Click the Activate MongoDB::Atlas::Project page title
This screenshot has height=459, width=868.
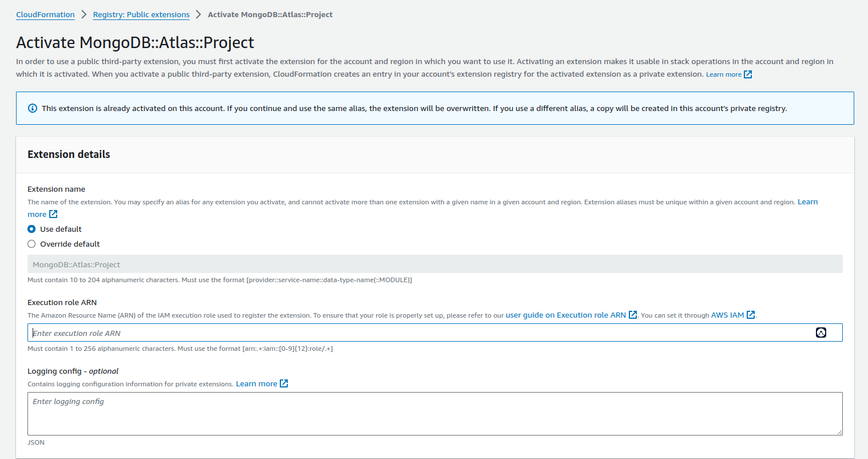click(135, 42)
